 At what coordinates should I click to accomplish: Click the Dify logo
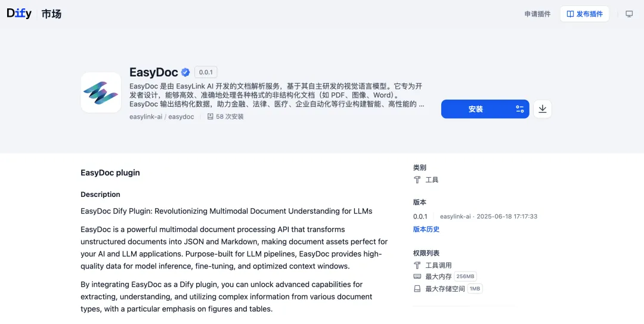(19, 14)
